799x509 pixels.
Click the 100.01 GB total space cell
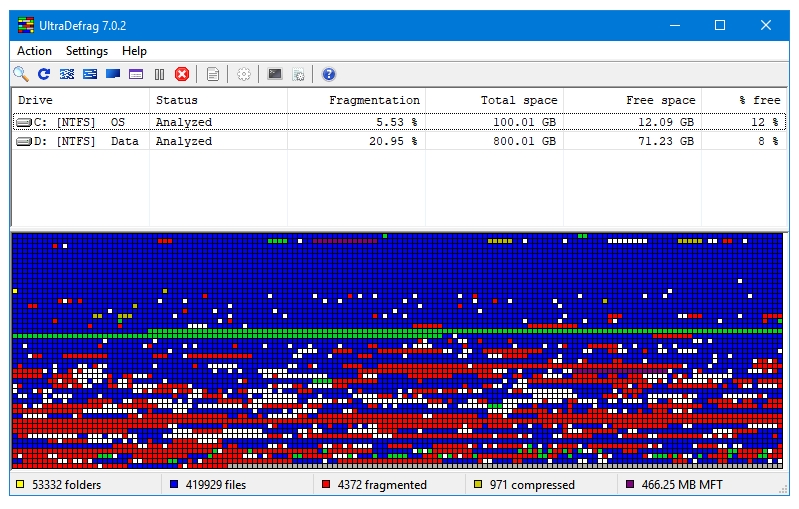pyautogui.click(x=524, y=122)
